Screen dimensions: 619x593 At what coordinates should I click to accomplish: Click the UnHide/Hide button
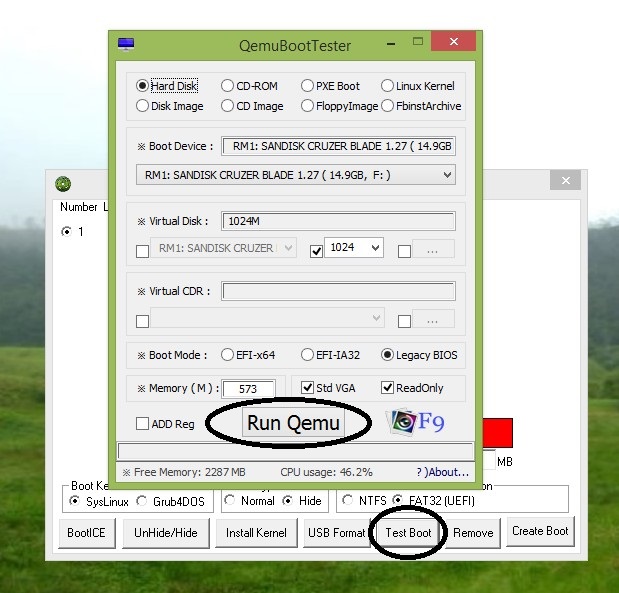pyautogui.click(x=166, y=533)
